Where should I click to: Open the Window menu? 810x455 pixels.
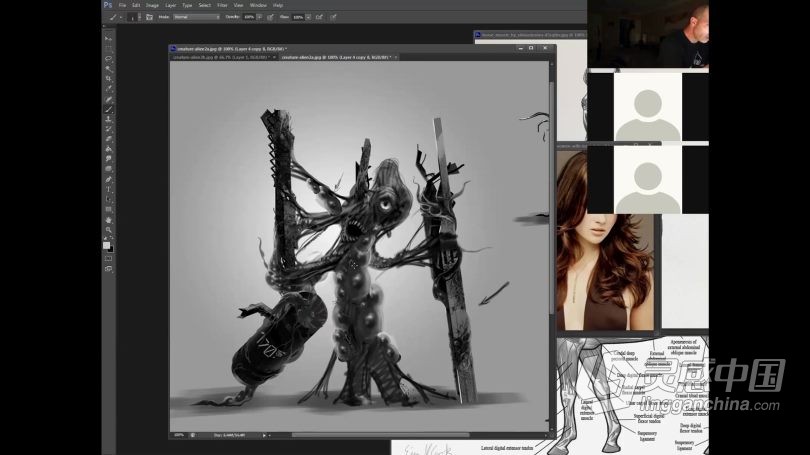pyautogui.click(x=258, y=5)
